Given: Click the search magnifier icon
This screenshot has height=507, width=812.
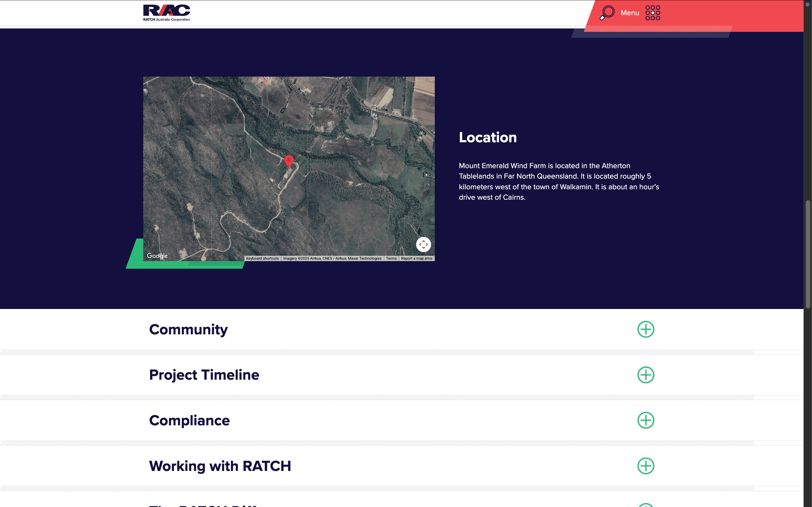Looking at the screenshot, I should pos(607,13).
